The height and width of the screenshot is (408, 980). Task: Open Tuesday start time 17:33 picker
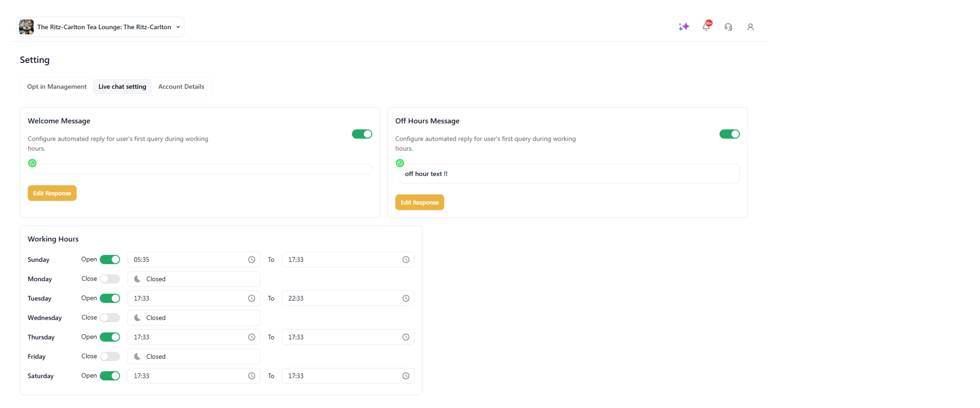pos(188,299)
